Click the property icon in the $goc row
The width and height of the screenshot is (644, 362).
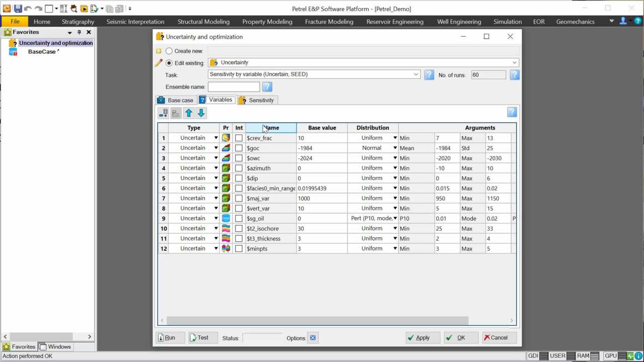(226, 148)
